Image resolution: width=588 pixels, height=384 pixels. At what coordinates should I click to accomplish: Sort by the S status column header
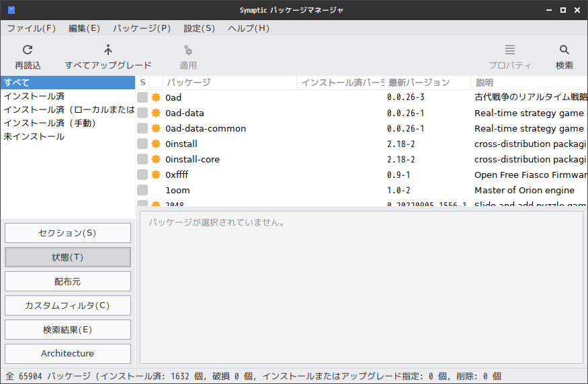pos(142,83)
